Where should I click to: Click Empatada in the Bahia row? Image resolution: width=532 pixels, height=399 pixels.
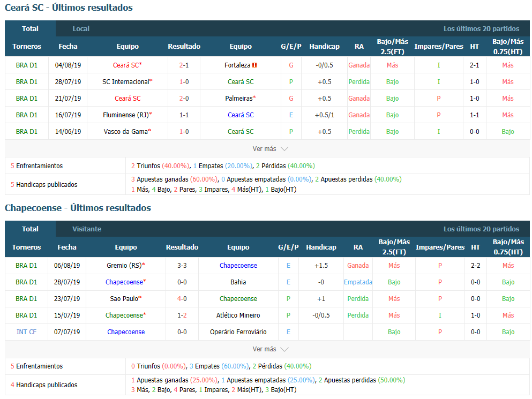click(358, 282)
